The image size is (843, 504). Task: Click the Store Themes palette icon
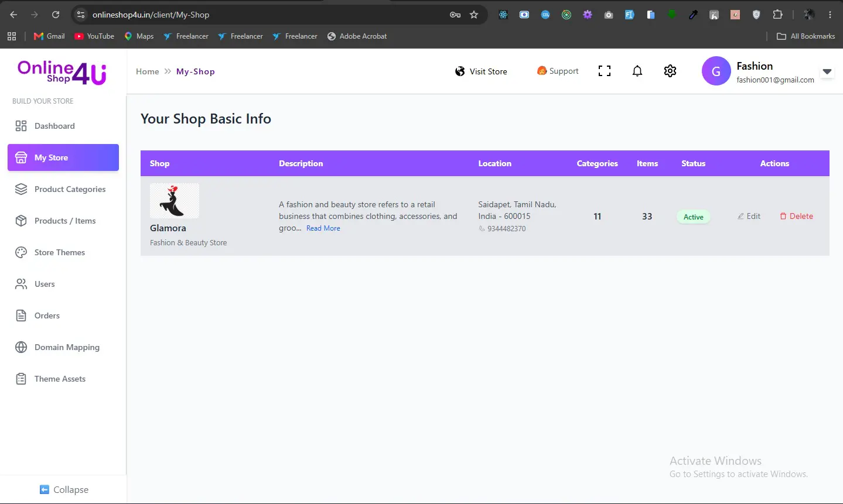[21, 252]
